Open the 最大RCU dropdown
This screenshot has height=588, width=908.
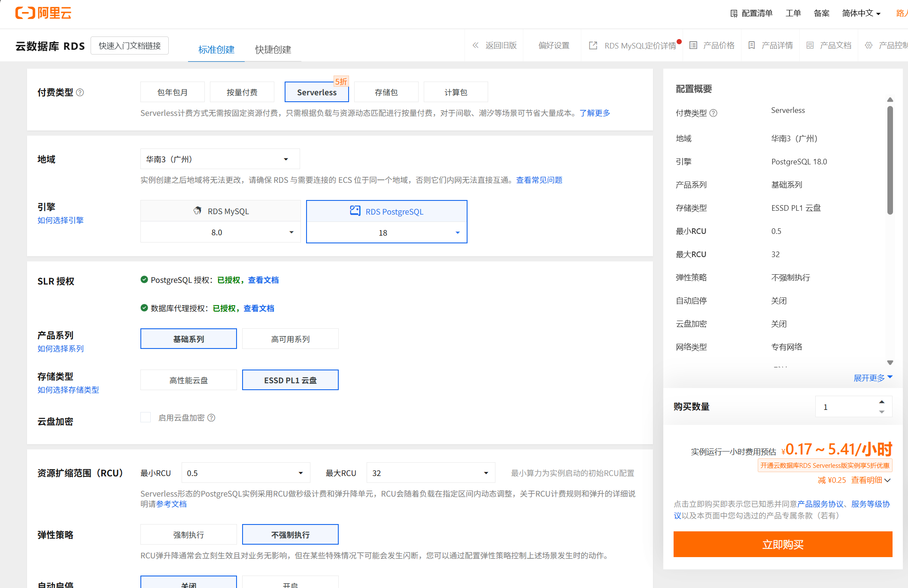pos(431,473)
